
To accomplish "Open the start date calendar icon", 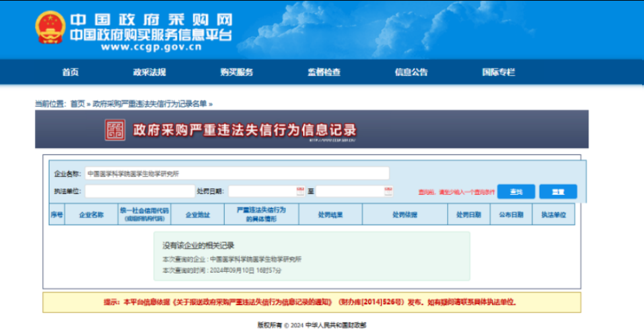I will pyautogui.click(x=301, y=191).
